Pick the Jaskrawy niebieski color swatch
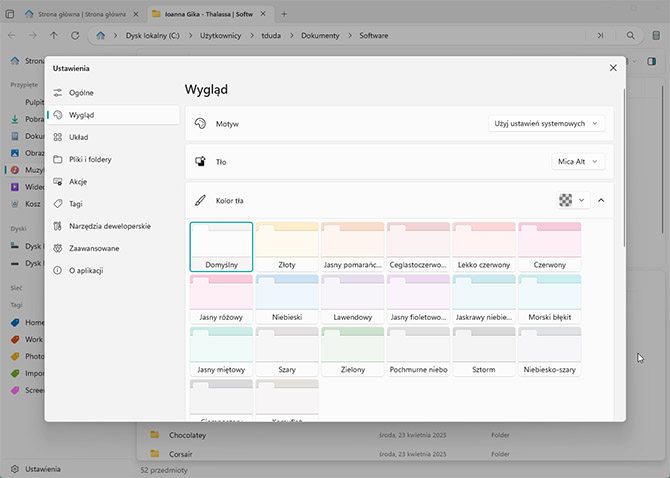670x478 pixels. (x=484, y=299)
